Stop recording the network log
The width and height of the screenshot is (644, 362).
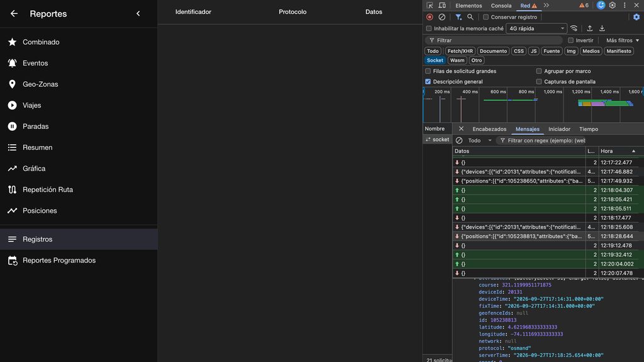click(x=430, y=17)
